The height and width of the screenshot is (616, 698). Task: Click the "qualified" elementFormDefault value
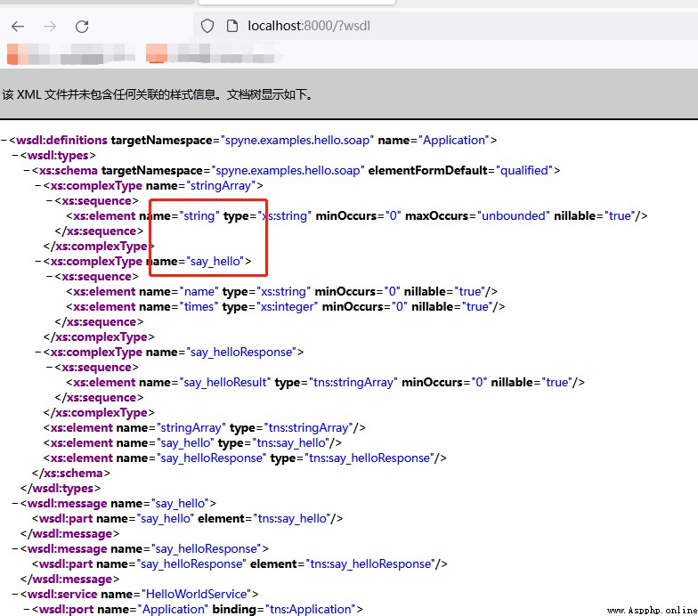[524, 171]
